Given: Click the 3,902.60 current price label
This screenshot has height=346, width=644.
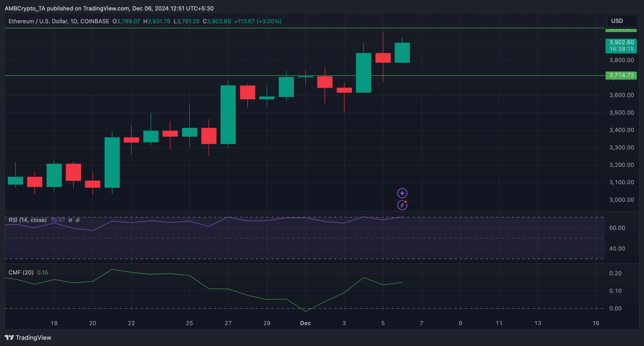Looking at the screenshot, I should pos(621,46).
